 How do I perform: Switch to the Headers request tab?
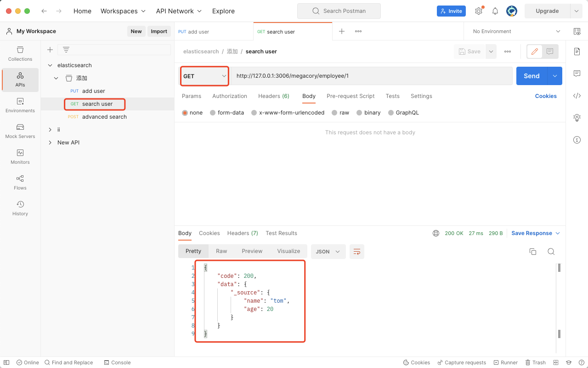tap(273, 96)
